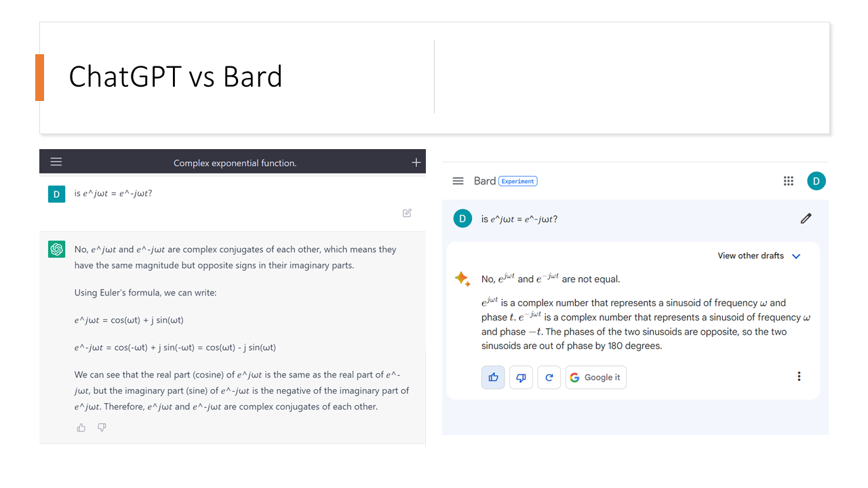Open the Google account avatar in Bard header
The image size is (868, 488).
[x=816, y=181]
